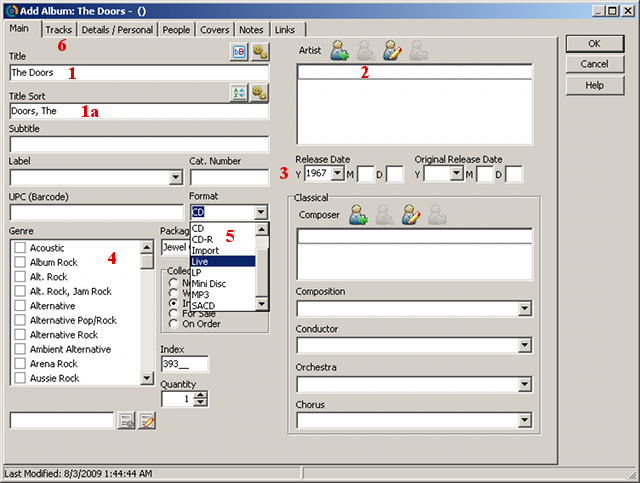Check the Arena Rock genre checkbox

coord(20,363)
